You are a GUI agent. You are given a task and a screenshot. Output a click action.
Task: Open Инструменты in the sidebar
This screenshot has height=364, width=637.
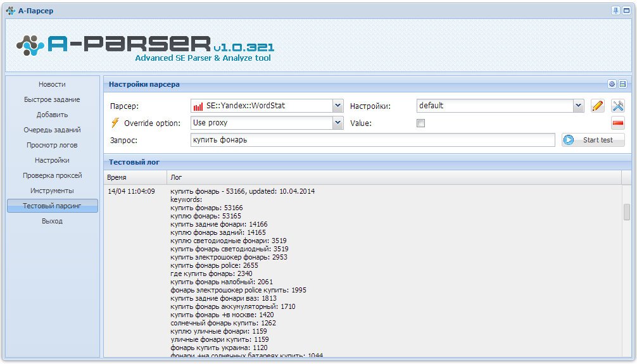(x=52, y=191)
